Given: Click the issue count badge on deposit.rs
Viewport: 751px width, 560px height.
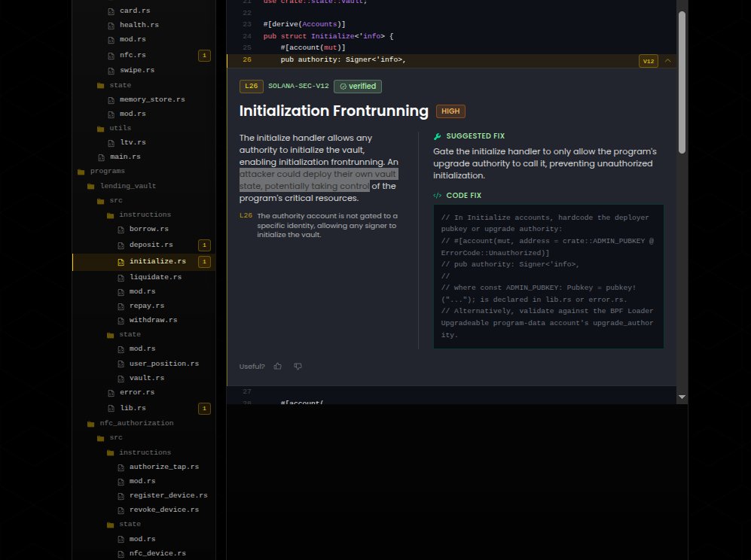Looking at the screenshot, I should tap(205, 245).
